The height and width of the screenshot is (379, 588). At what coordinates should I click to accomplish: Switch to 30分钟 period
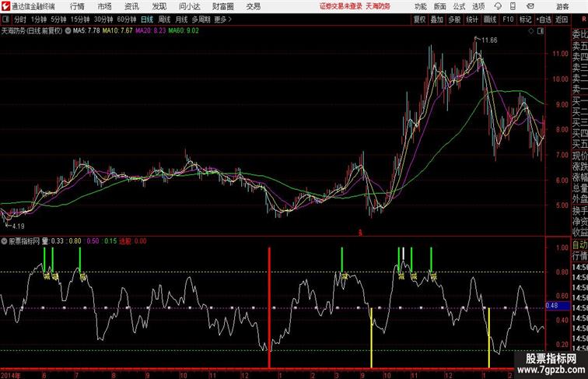[x=103, y=19]
